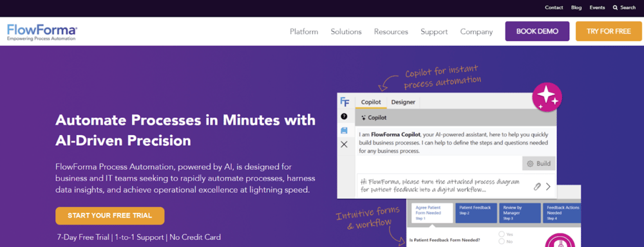Switch to the Designer tab
Image resolution: width=644 pixels, height=247 pixels.
[403, 102]
